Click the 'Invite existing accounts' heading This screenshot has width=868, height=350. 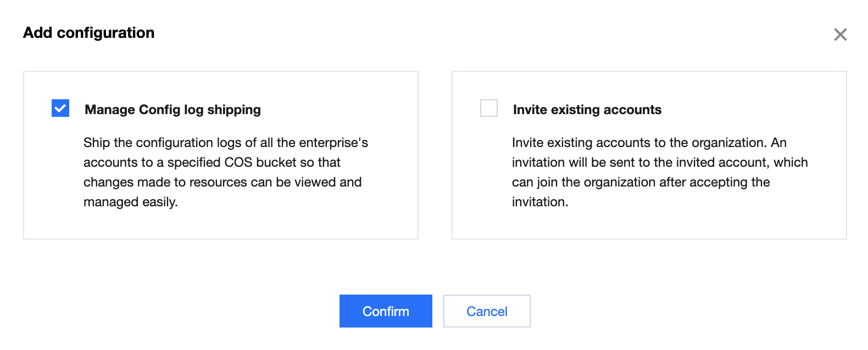[587, 110]
